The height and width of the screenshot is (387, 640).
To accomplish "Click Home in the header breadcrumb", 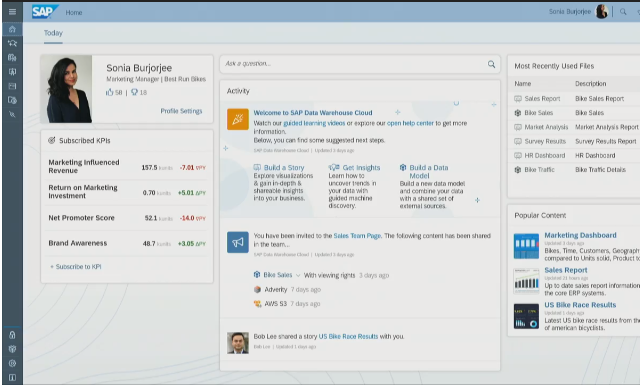I will pos(74,12).
